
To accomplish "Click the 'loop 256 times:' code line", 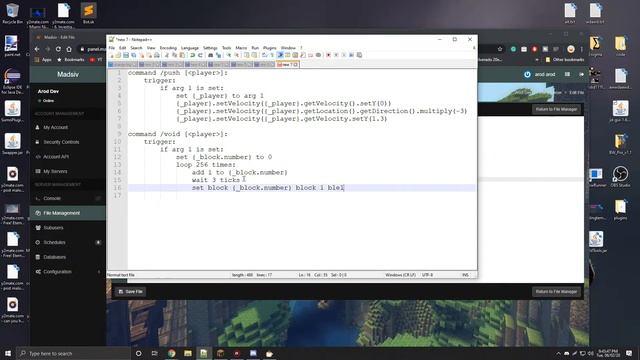I will point(206,164).
